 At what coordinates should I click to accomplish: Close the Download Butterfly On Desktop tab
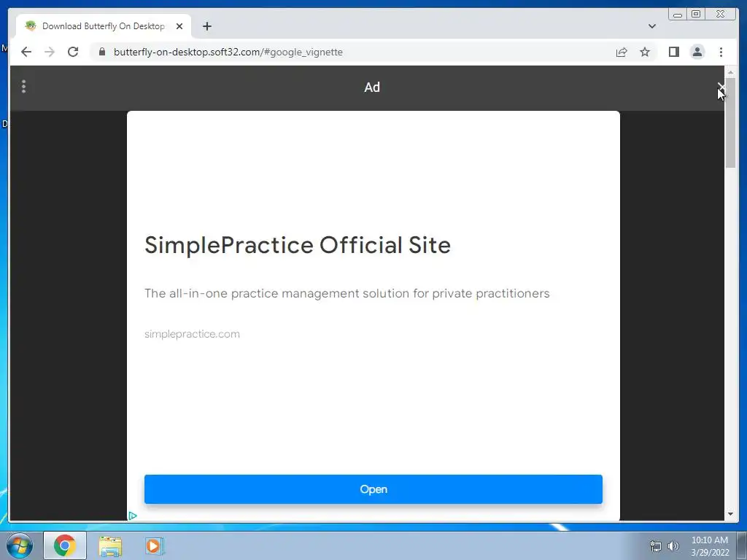tap(179, 26)
